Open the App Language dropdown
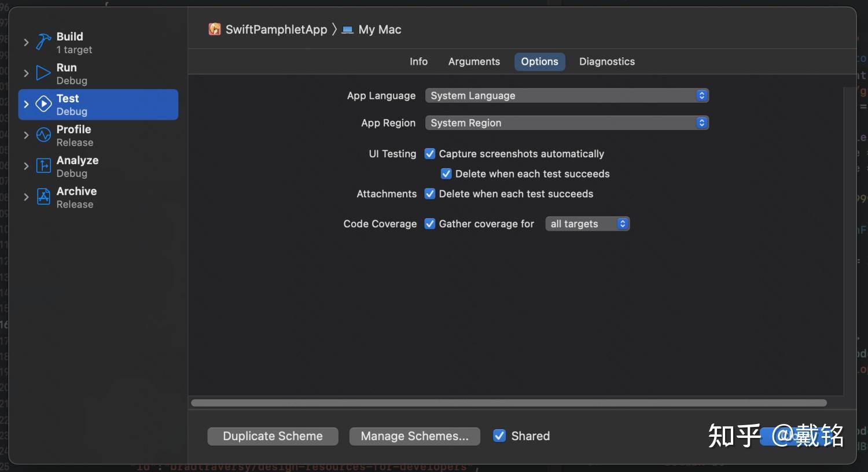The height and width of the screenshot is (472, 868). coord(567,95)
